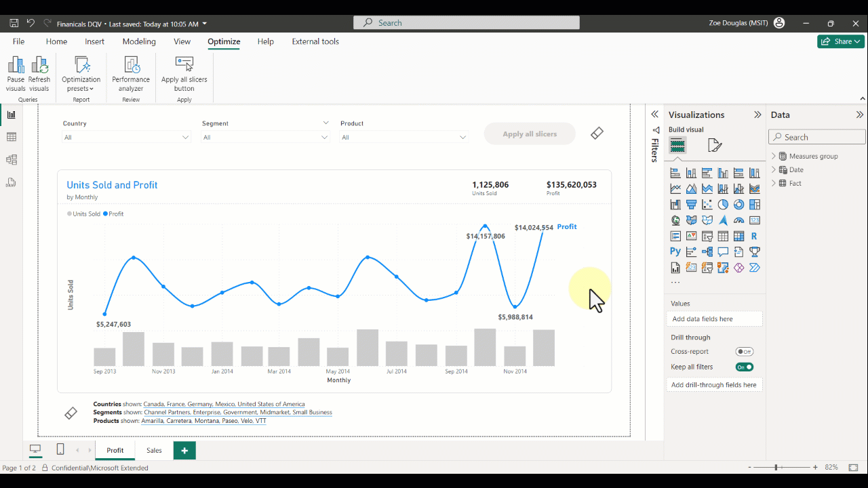
Task: Turn off Keep all filters
Action: (x=744, y=366)
